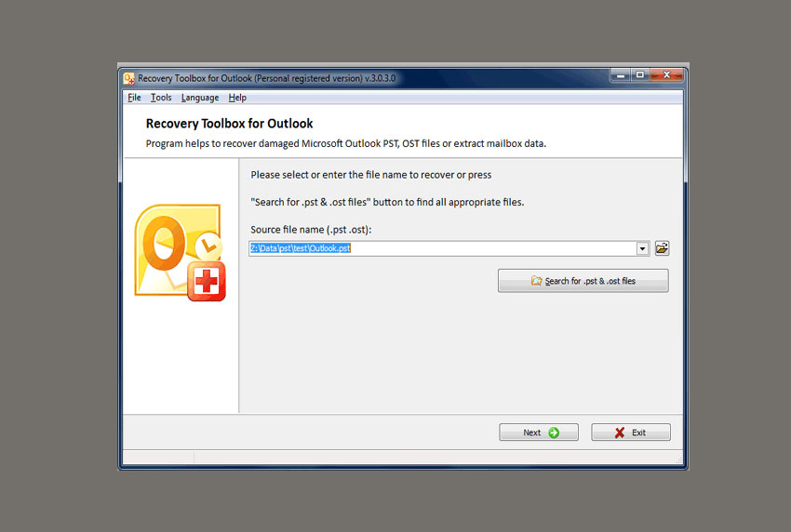Screen dimensions: 791x532
Task: Click the app icon in title bar
Action: pyautogui.click(x=129, y=78)
